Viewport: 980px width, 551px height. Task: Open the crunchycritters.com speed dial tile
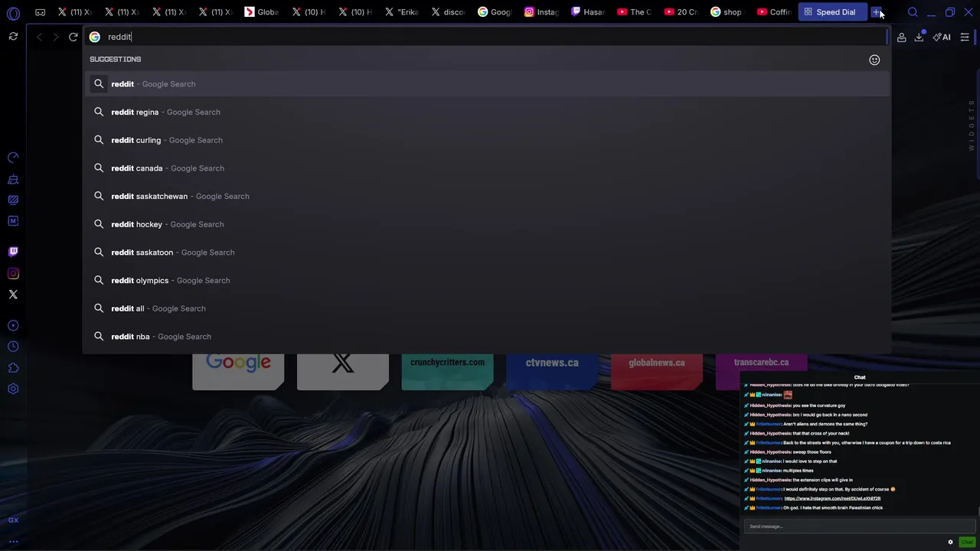click(x=447, y=370)
